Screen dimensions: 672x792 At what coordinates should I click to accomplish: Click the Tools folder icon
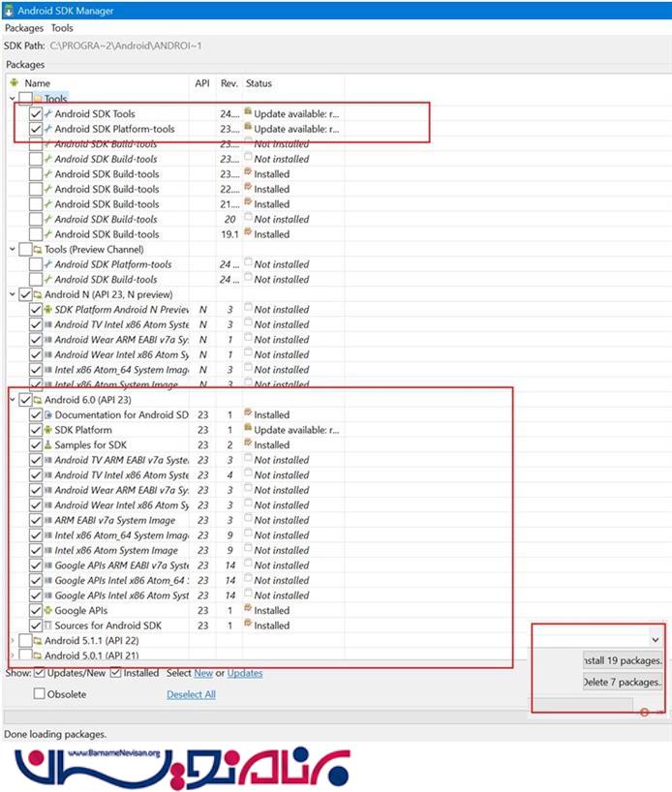pyautogui.click(x=38, y=99)
